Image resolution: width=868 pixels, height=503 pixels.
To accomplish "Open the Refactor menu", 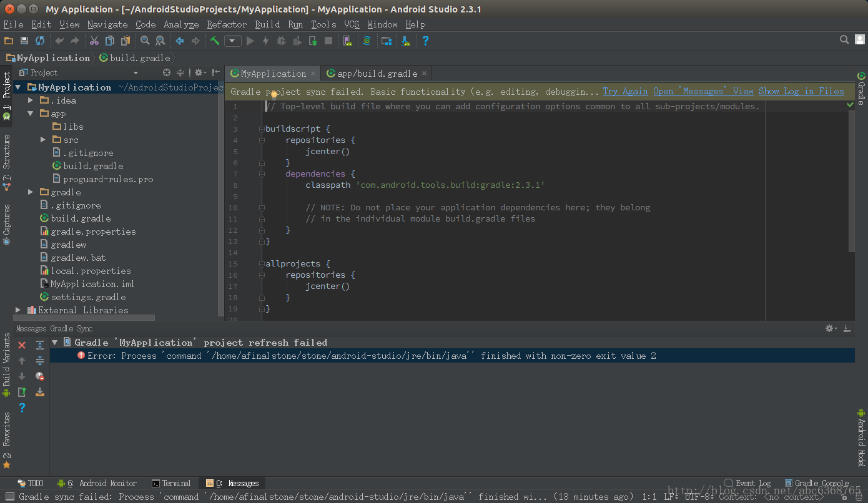I will 227,24.
